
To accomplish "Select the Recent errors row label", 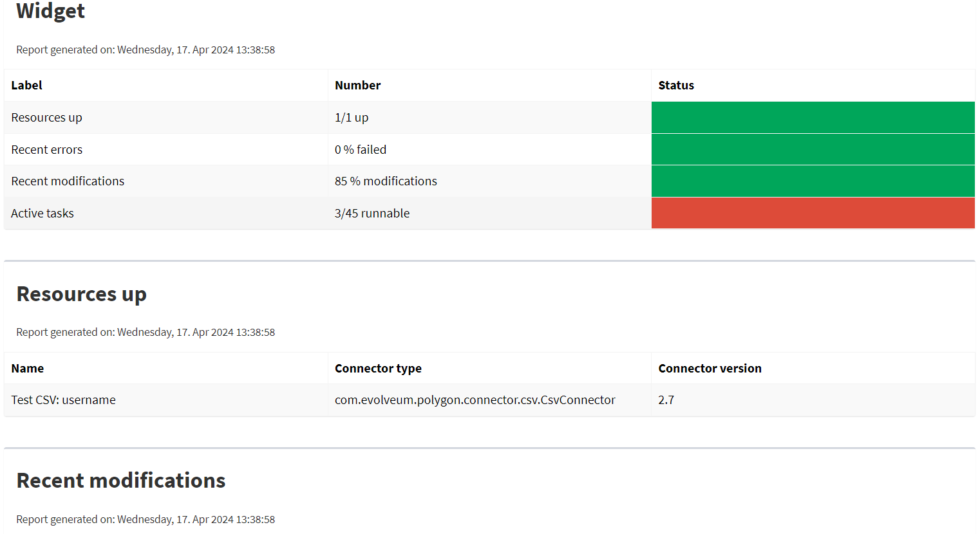I will [x=47, y=150].
